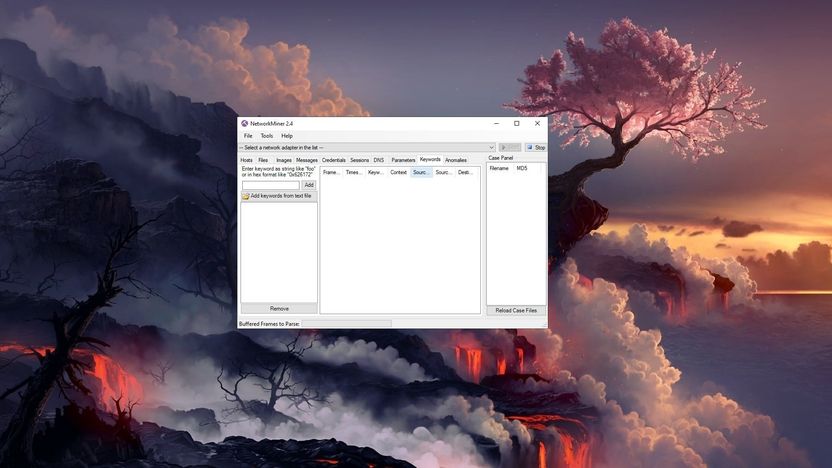Sort by the Context column header
Image resolution: width=832 pixels, height=468 pixels.
pyautogui.click(x=398, y=172)
